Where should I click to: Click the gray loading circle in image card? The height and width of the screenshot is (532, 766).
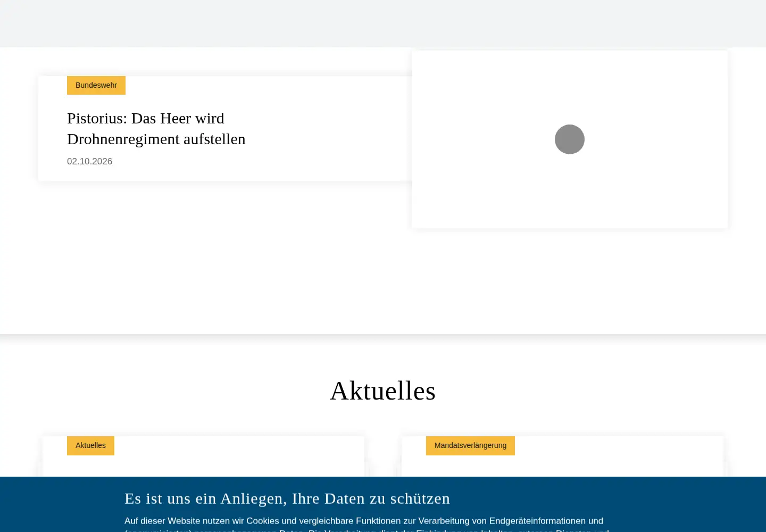pyautogui.click(x=570, y=139)
